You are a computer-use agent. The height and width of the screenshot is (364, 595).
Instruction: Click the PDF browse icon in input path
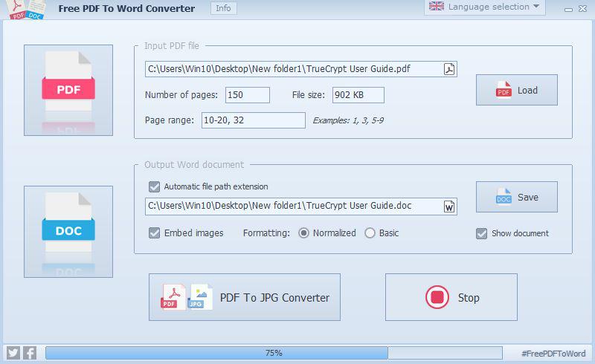click(449, 69)
